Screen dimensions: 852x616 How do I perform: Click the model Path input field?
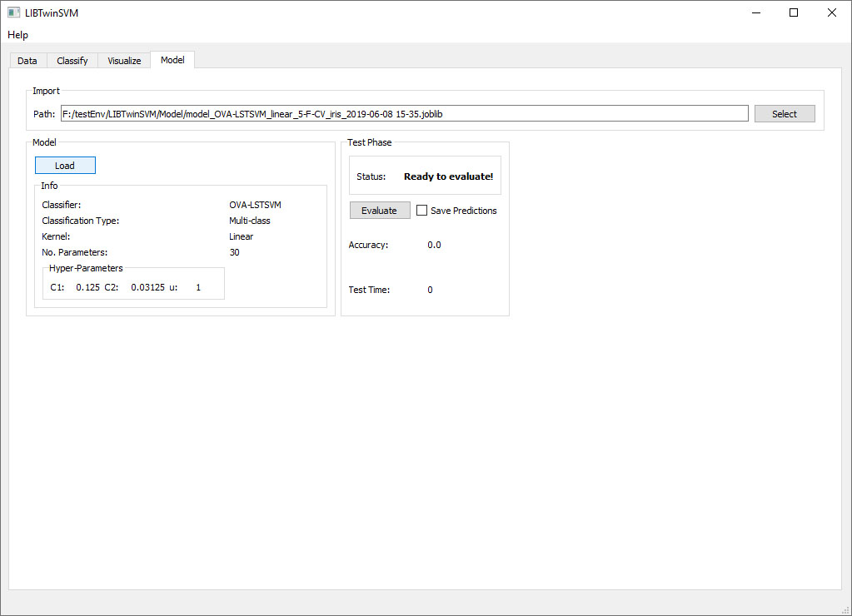click(404, 113)
